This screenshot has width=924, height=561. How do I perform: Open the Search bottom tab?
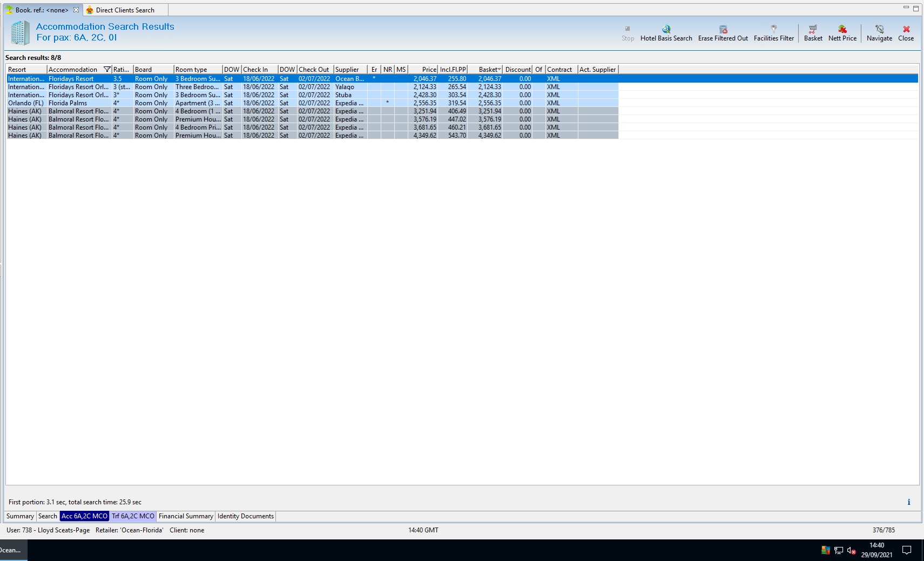[x=48, y=516]
